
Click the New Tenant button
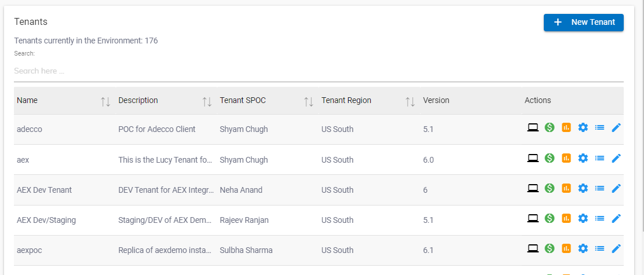click(583, 23)
